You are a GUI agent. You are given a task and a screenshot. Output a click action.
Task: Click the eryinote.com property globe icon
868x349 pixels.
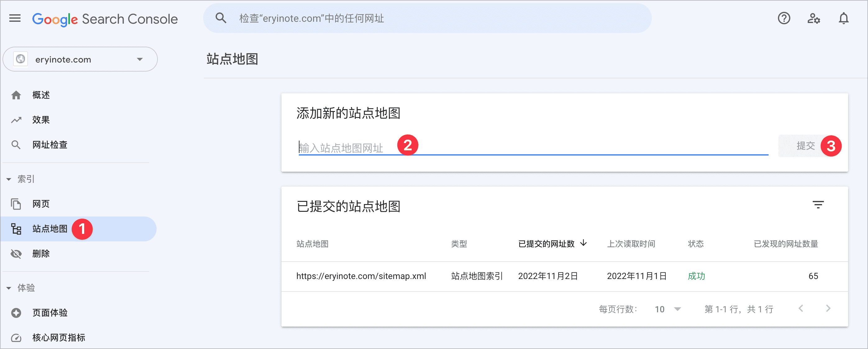point(21,59)
